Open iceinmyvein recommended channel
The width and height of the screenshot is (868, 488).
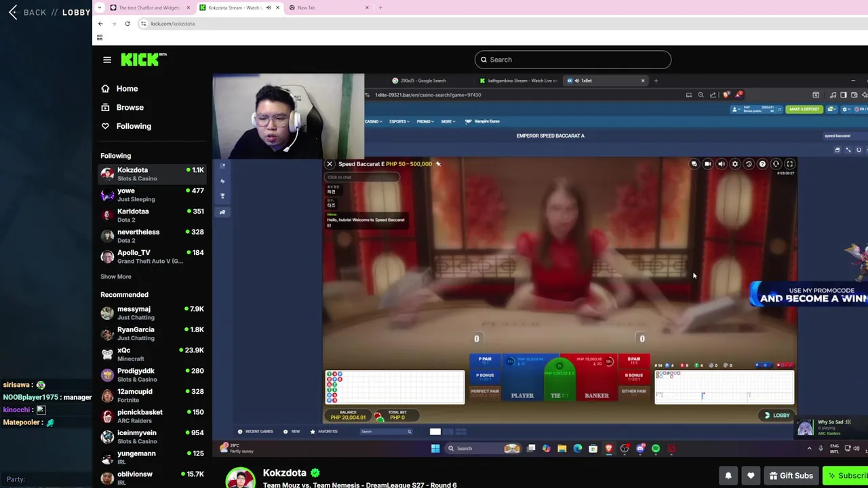[153, 437]
